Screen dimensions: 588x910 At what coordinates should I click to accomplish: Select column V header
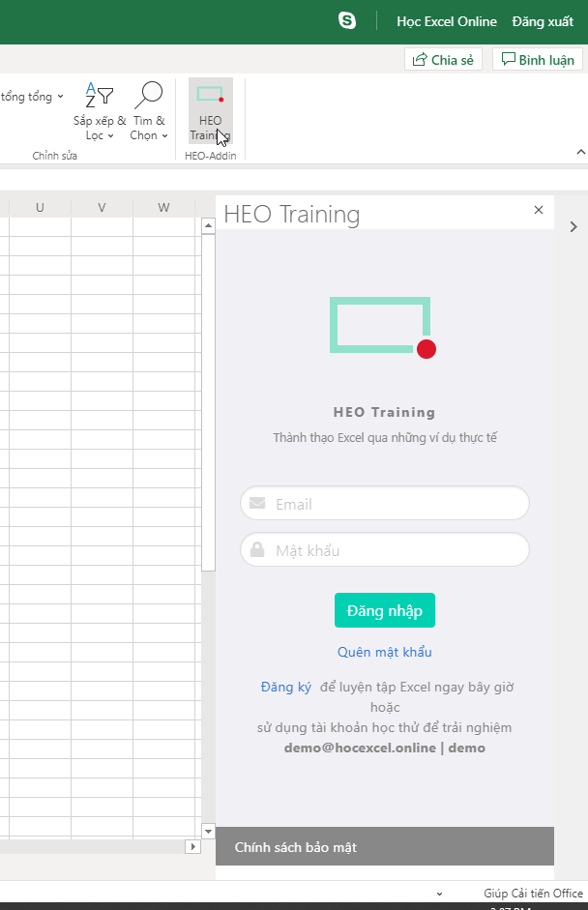click(102, 207)
